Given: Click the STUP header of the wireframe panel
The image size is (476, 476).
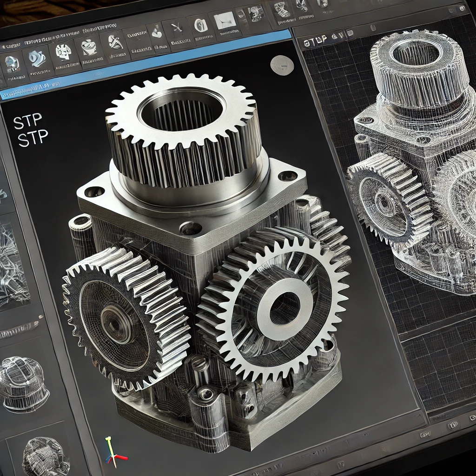Looking at the screenshot, I should pos(315,40).
